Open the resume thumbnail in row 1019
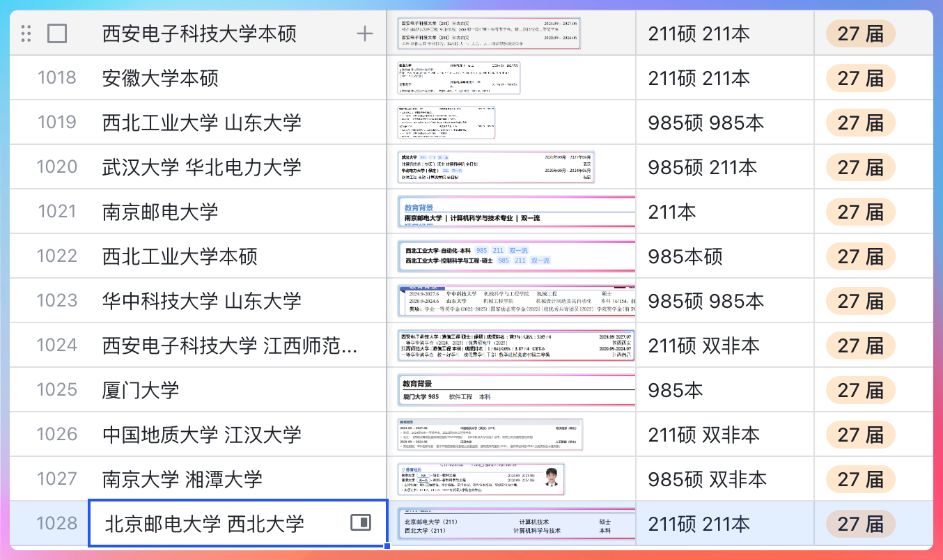 tap(446, 123)
